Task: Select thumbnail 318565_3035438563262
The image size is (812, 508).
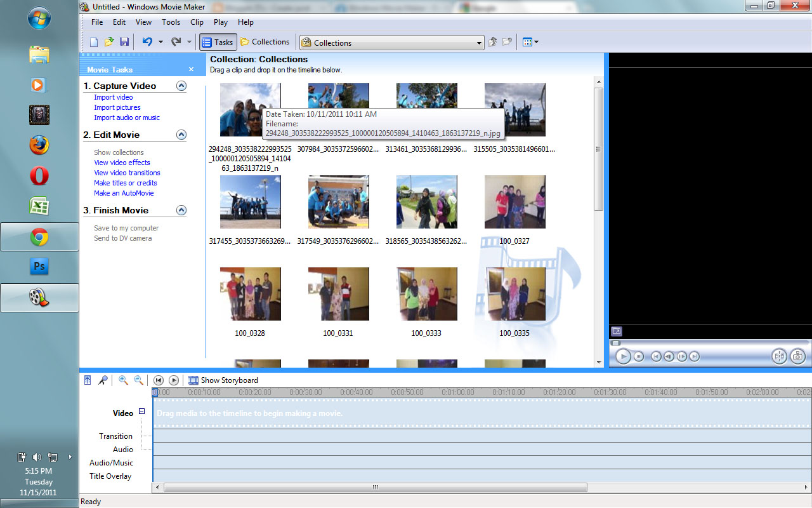Action: click(426, 202)
